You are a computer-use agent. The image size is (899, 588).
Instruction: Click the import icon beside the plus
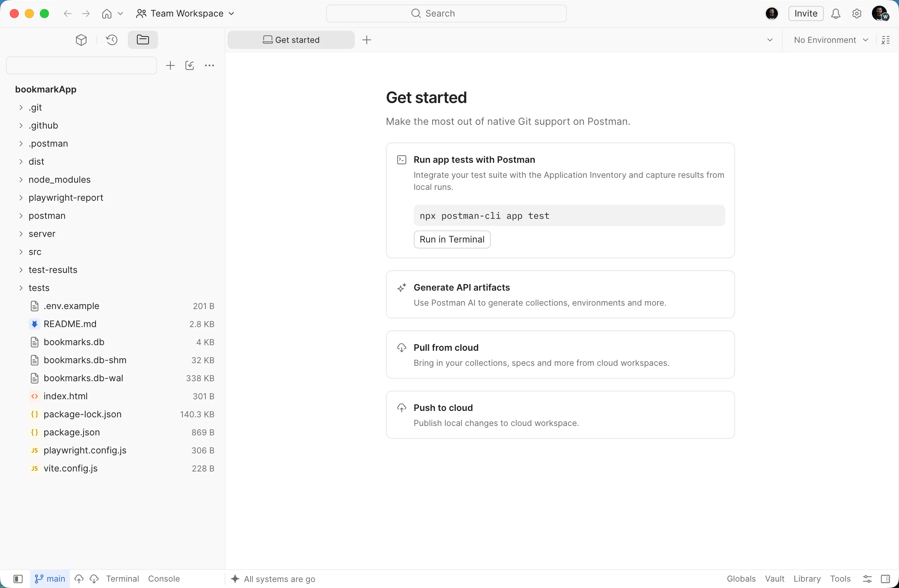(x=190, y=66)
